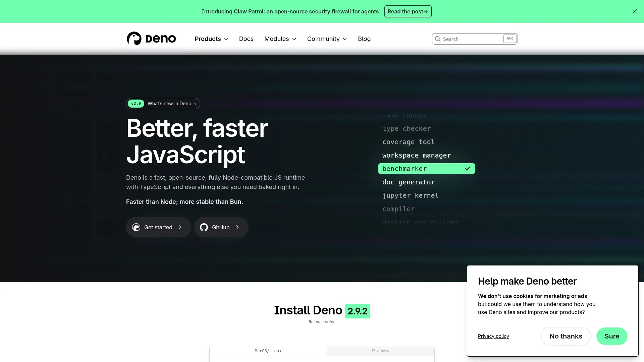Click the v2.9 version badge
The width and height of the screenshot is (644, 362).
(x=136, y=104)
